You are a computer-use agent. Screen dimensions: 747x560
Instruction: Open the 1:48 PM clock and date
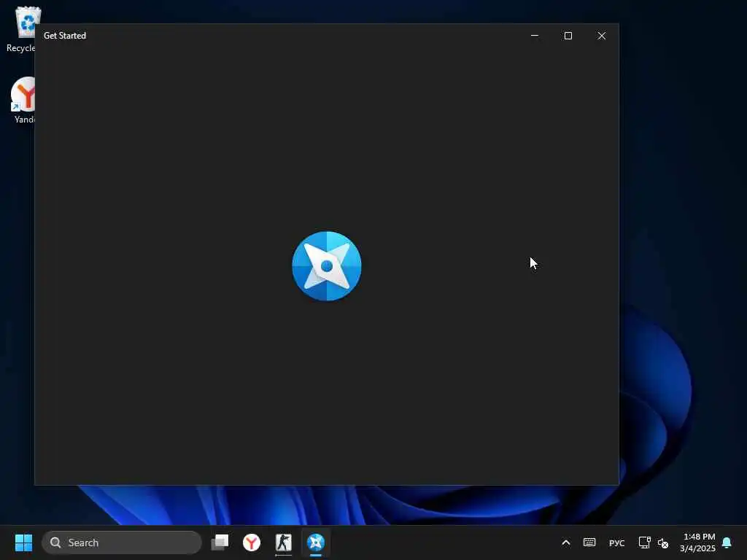click(698, 542)
